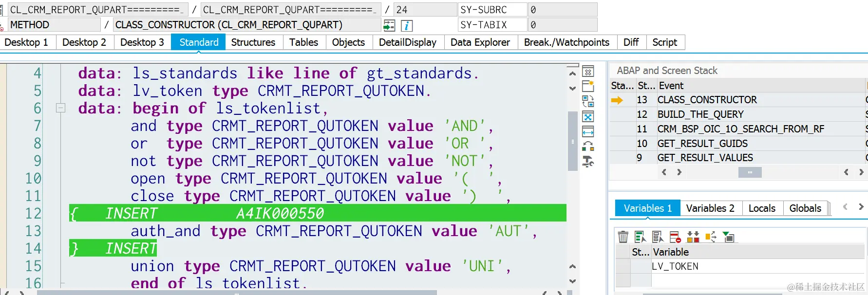Open the Objects tab

pos(349,42)
